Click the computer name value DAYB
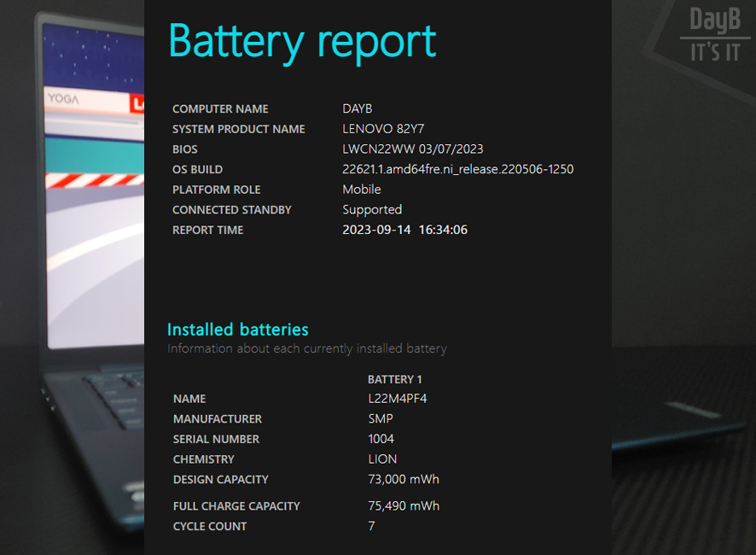Viewport: 756px width, 555px height. 358,109
